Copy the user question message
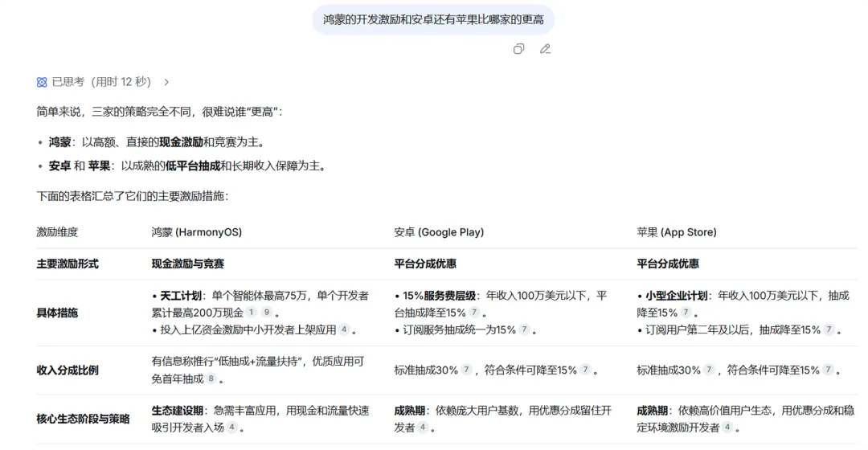Image resolution: width=868 pixels, height=450 pixels. 518,49
